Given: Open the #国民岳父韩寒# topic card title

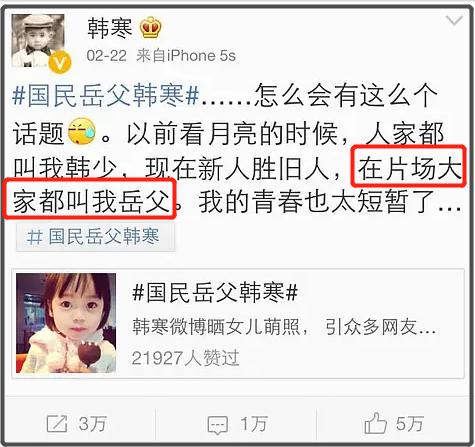Looking at the screenshot, I should click(x=215, y=293).
